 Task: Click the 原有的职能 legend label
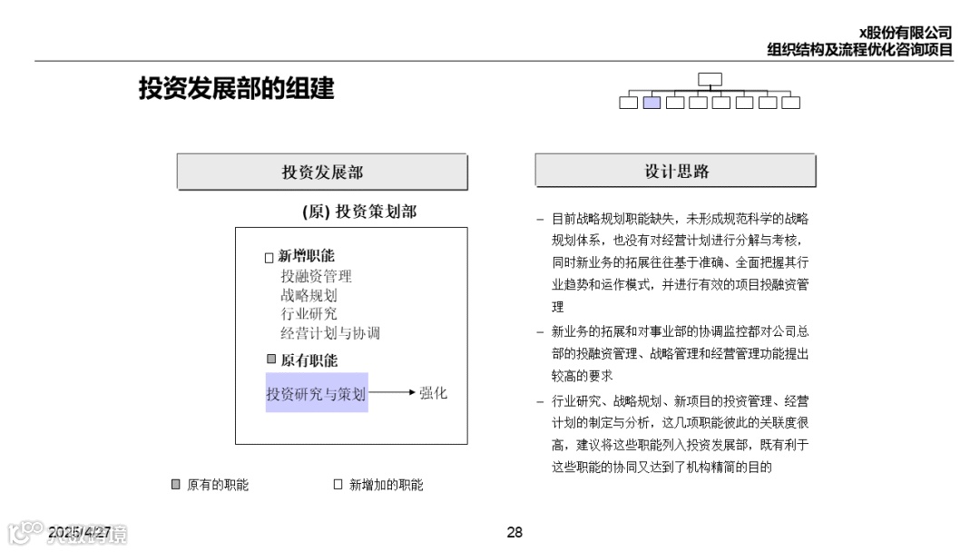[218, 485]
